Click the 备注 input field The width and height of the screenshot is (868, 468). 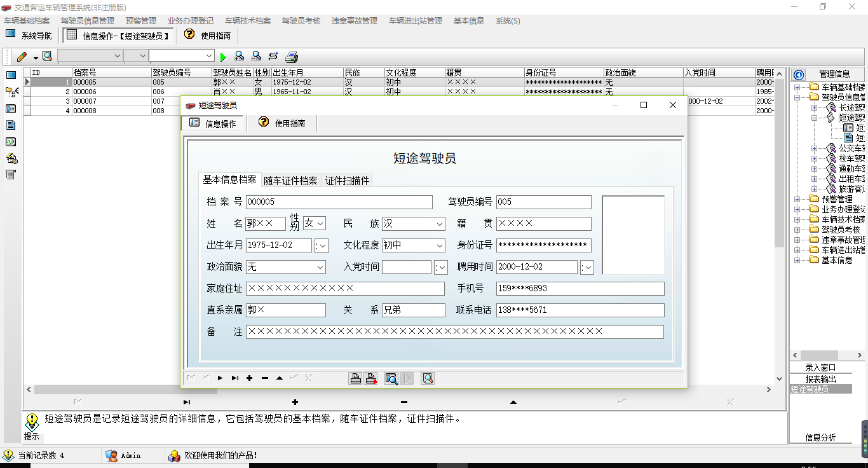pos(454,332)
